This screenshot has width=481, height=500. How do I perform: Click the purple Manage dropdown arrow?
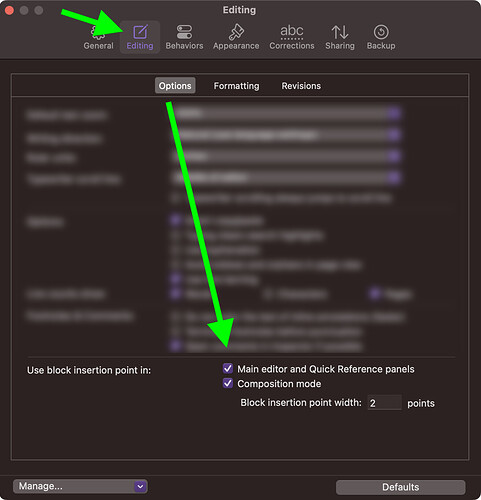[141, 486]
